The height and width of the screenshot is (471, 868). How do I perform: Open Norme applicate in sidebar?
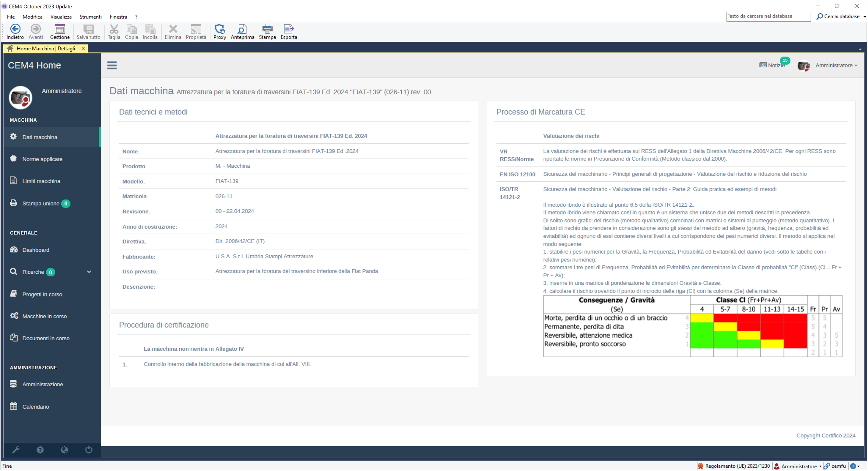pyautogui.click(x=42, y=159)
